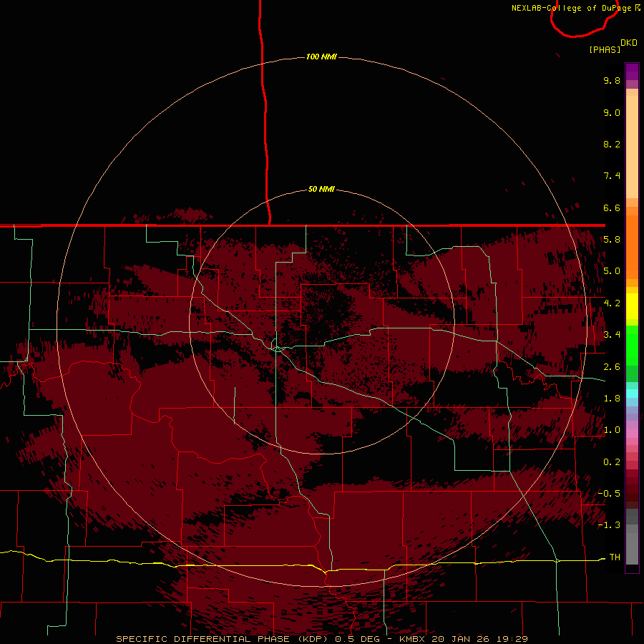This screenshot has height=644, width=644.
Task: Click the purple segment atop the color bar
Action: [x=632, y=72]
